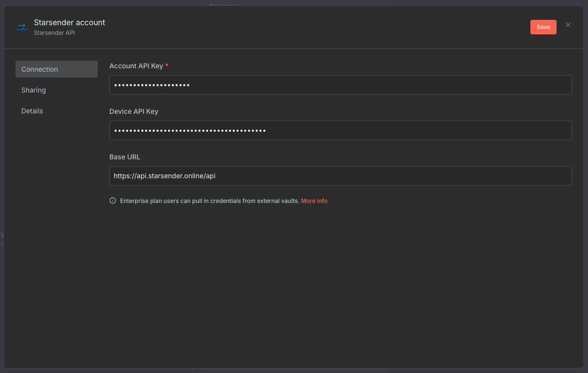Save the Starsender credential

(x=543, y=27)
